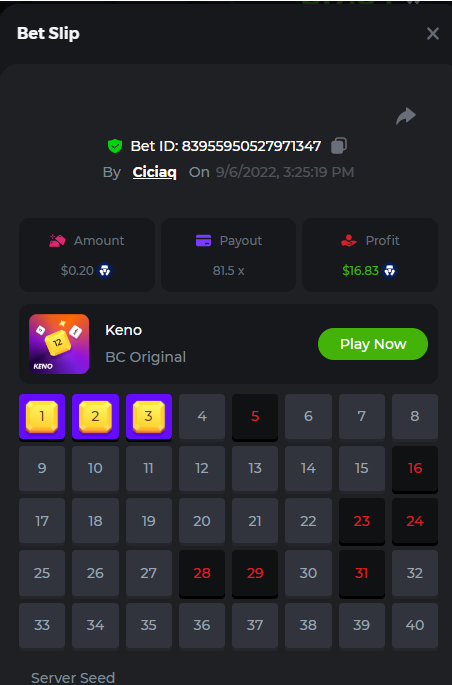Image resolution: width=452 pixels, height=685 pixels.
Task: Click the red drawn number 5 tile
Action: pos(255,417)
